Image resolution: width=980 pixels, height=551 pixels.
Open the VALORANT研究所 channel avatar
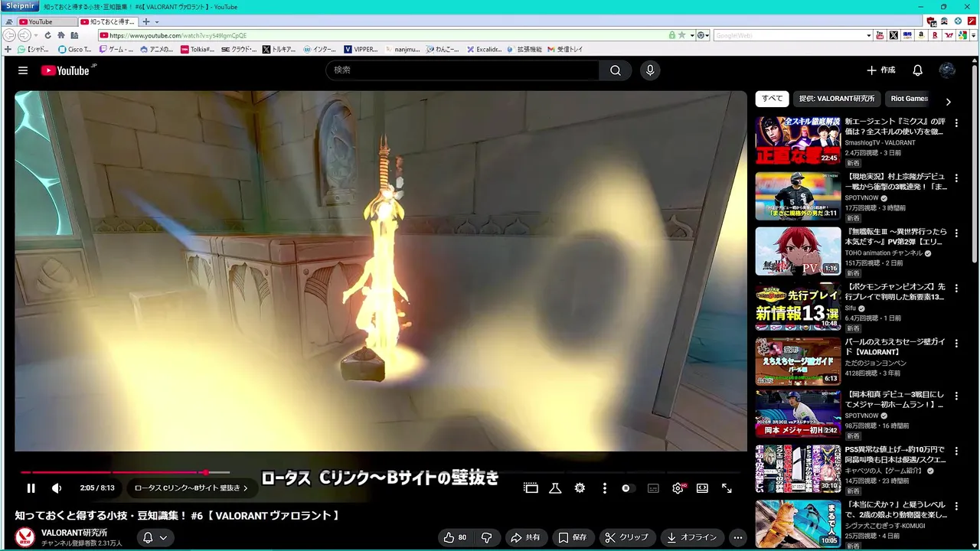click(x=25, y=537)
